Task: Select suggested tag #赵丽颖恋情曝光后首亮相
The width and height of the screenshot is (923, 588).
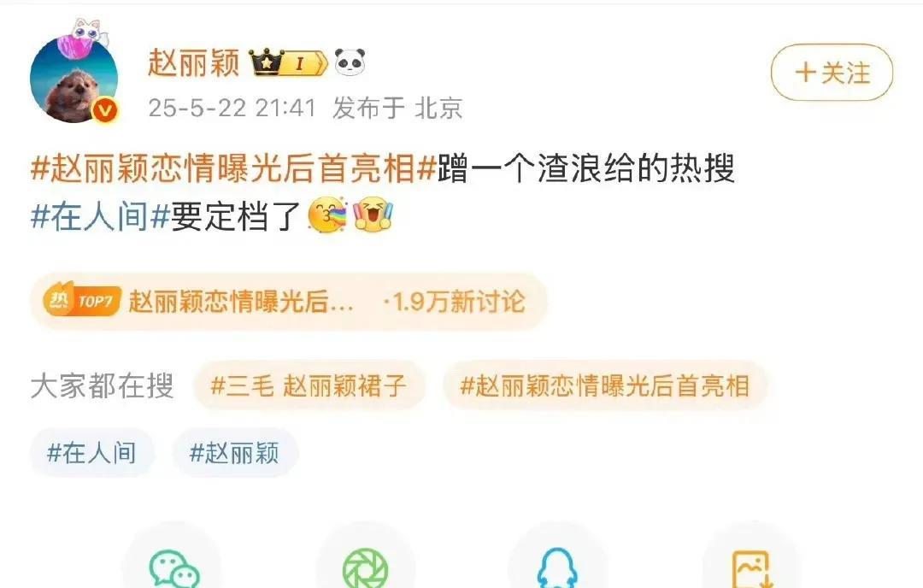Action: tap(604, 386)
